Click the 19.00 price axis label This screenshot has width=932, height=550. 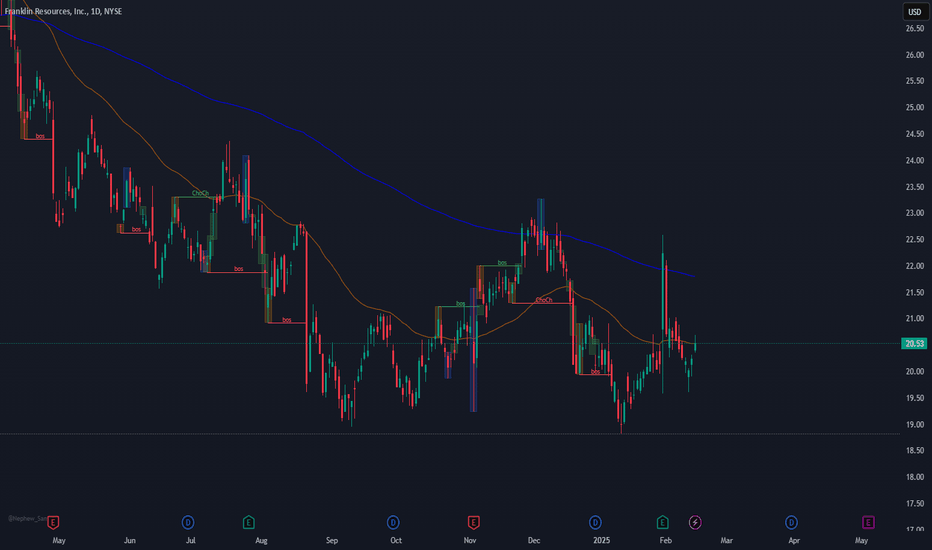(x=915, y=425)
